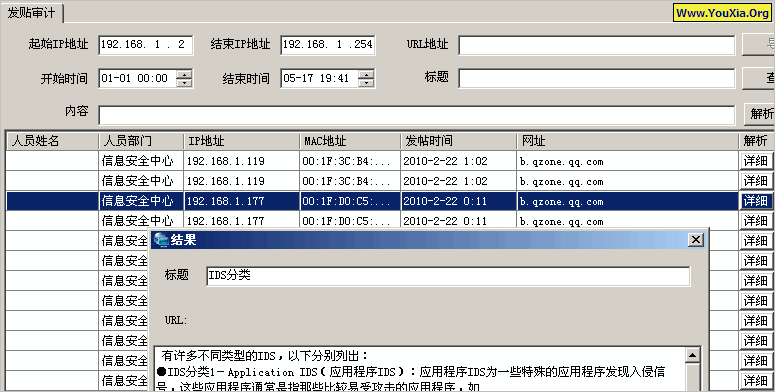Sort by 人员姓名 column header

52,141
